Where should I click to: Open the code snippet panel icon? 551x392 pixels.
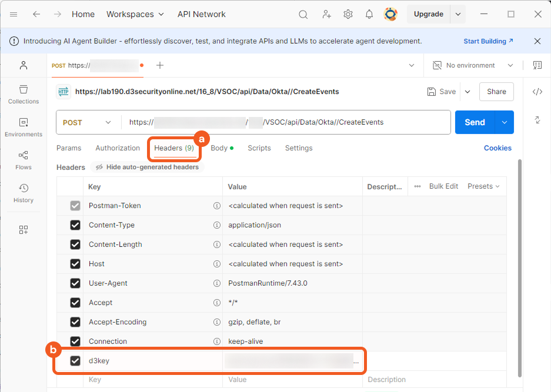click(537, 92)
